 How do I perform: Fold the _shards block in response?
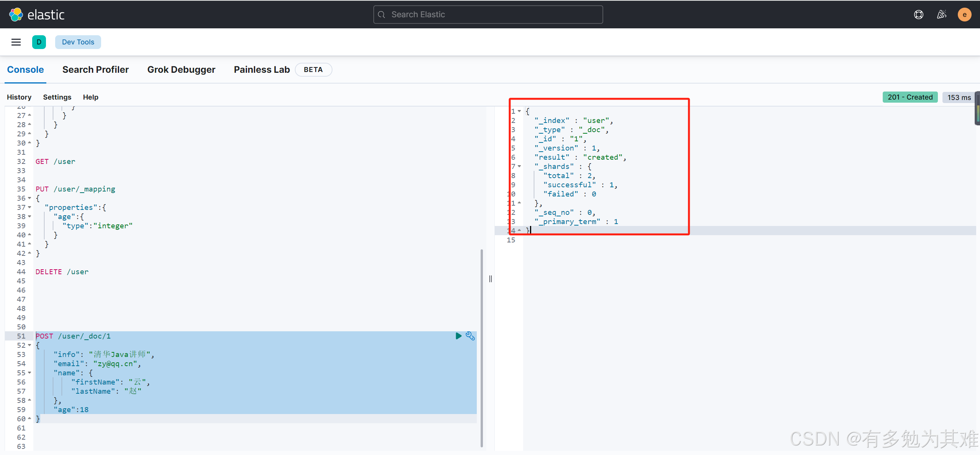click(x=519, y=166)
